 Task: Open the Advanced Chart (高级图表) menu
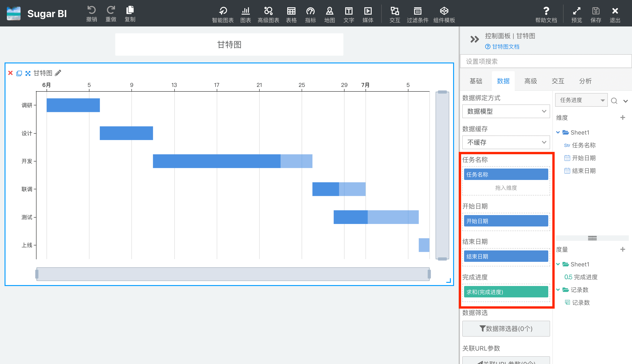[x=268, y=15]
